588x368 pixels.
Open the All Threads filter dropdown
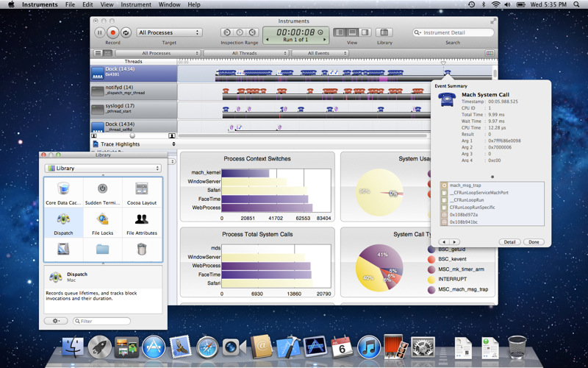click(246, 53)
